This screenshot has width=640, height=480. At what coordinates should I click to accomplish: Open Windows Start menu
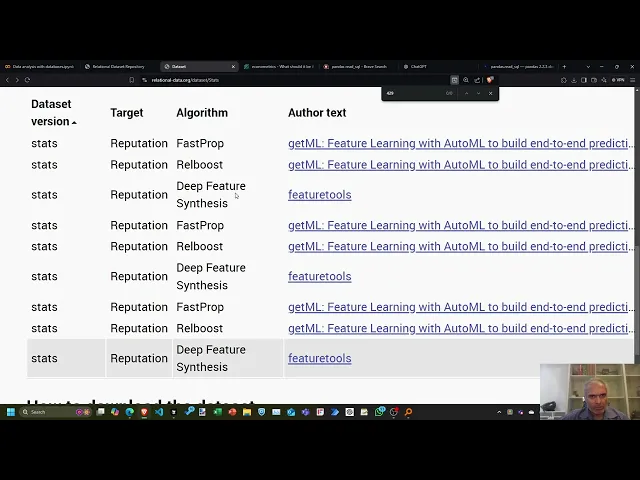coord(11,412)
